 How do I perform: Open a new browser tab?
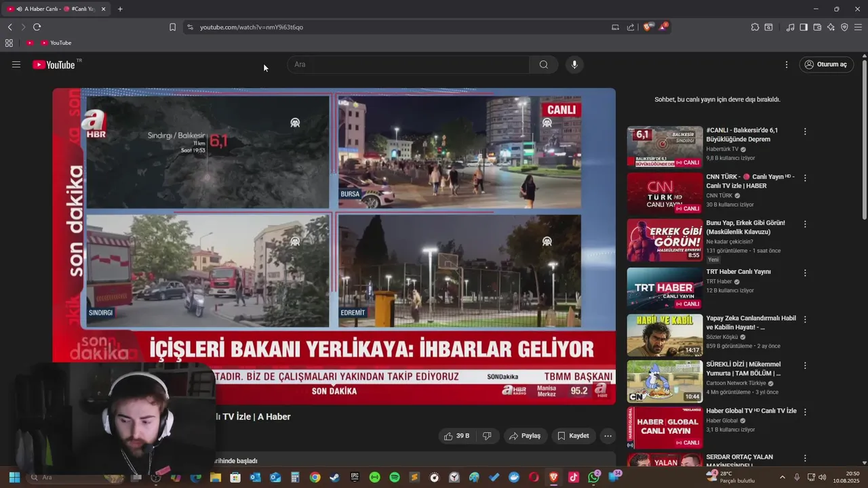coord(120,9)
